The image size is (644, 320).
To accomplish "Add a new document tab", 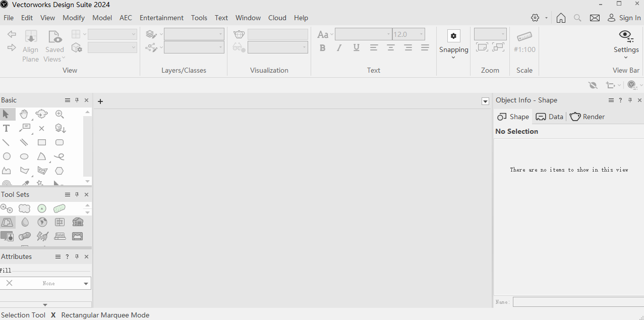I will pyautogui.click(x=100, y=101).
